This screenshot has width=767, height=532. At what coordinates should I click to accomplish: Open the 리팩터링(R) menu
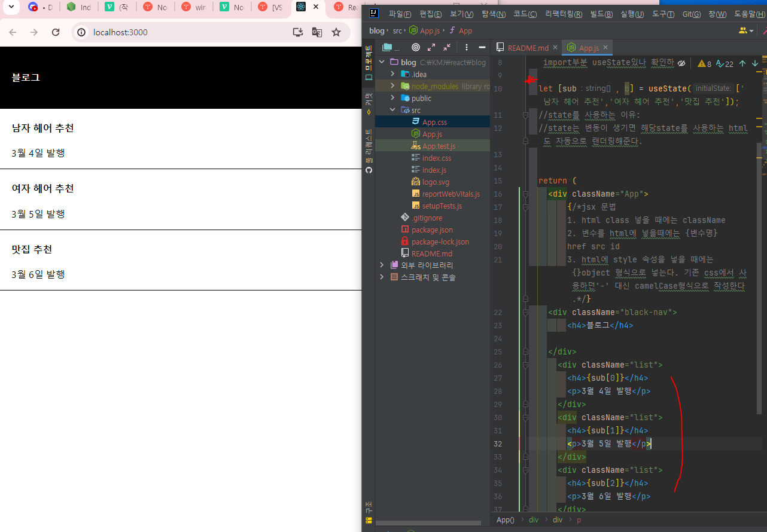(x=564, y=14)
